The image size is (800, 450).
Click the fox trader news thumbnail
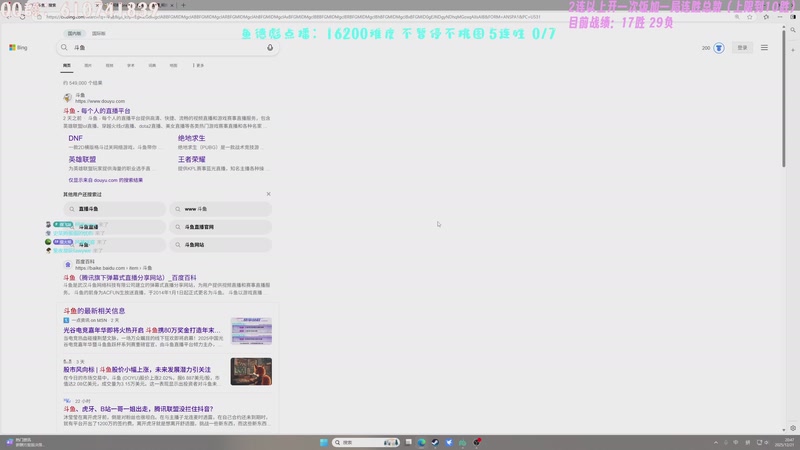coord(251,371)
